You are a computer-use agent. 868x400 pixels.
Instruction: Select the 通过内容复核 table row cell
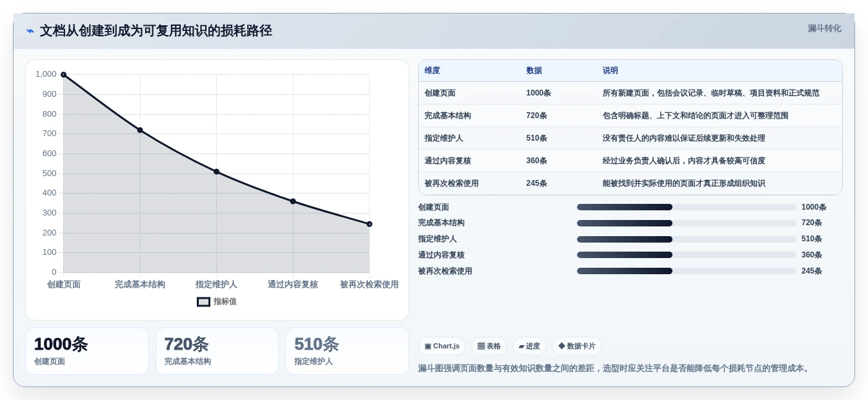point(448,161)
